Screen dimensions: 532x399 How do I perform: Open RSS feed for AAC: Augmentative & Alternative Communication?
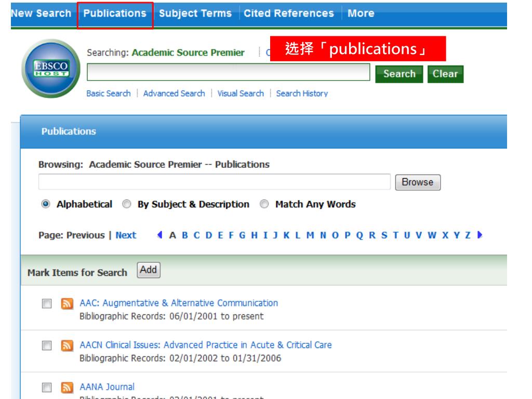[67, 303]
